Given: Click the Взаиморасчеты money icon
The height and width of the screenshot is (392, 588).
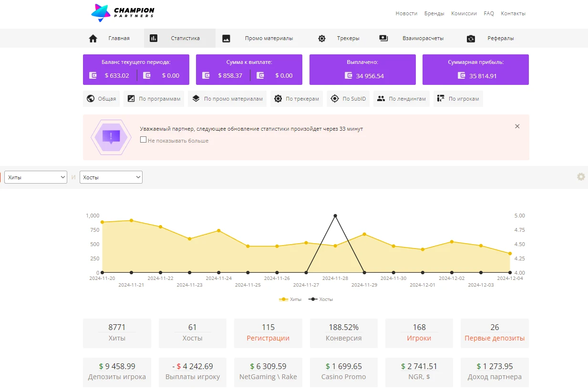Looking at the screenshot, I should (x=384, y=38).
